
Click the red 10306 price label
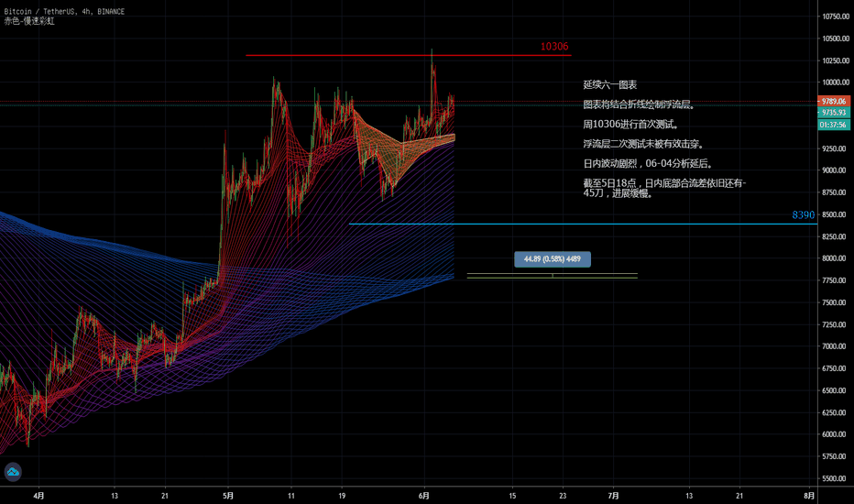coord(553,47)
